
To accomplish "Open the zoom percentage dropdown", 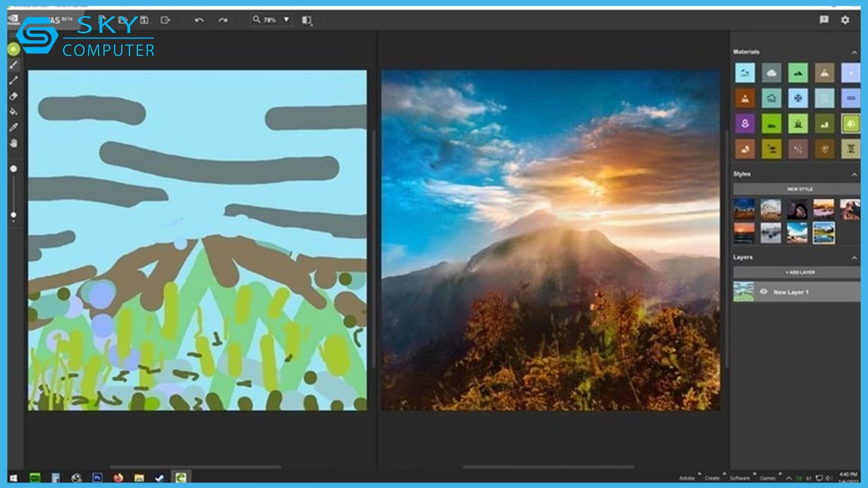I will tap(285, 20).
